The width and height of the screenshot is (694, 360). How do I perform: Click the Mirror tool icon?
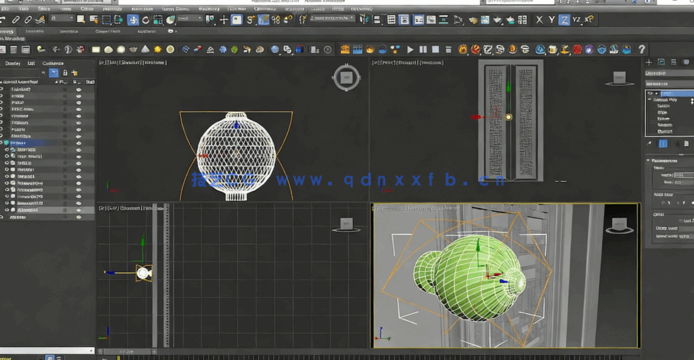pos(364,19)
